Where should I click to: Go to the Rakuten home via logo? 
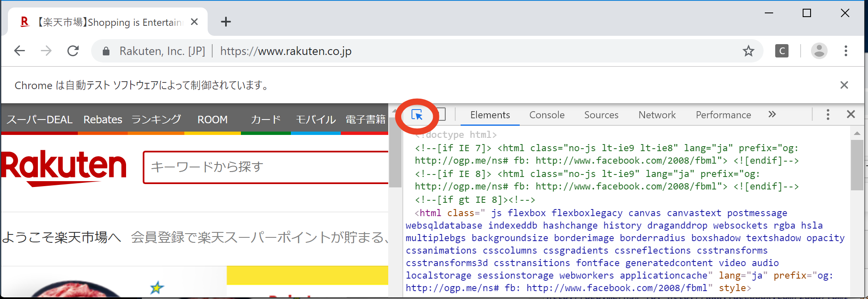[63, 168]
